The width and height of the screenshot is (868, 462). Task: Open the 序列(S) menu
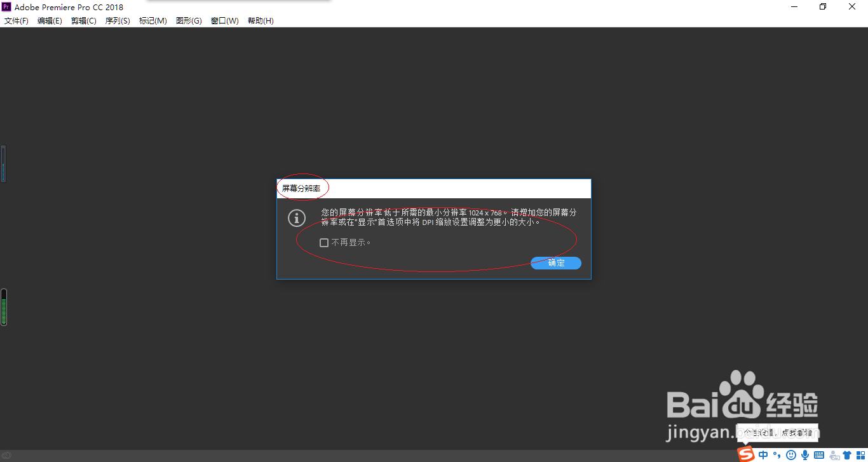pos(117,20)
